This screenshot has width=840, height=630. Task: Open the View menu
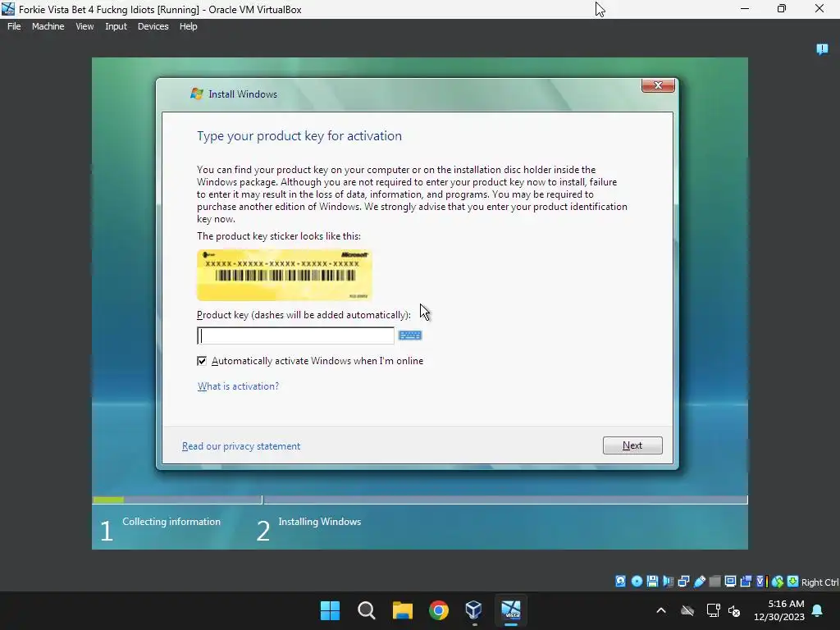(84, 26)
